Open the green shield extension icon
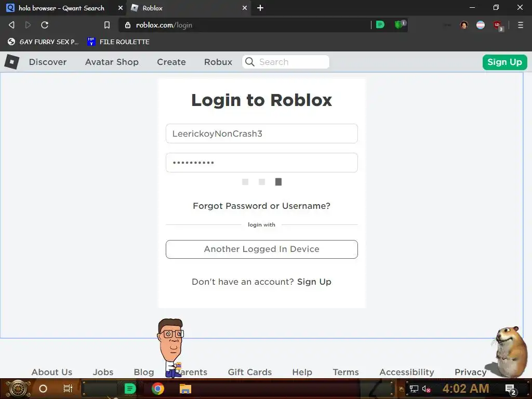This screenshot has width=532, height=399. click(400, 24)
